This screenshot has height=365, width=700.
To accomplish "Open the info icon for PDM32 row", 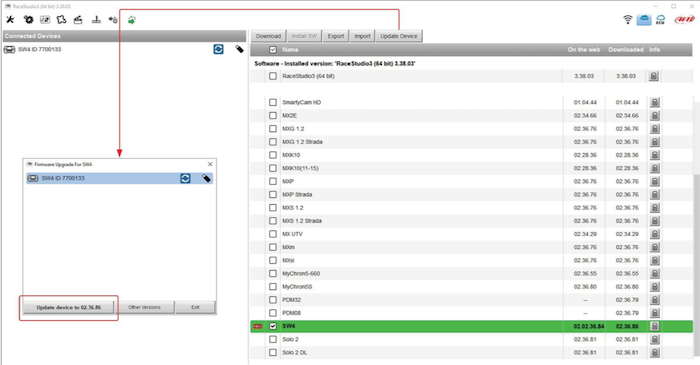I will click(x=654, y=300).
